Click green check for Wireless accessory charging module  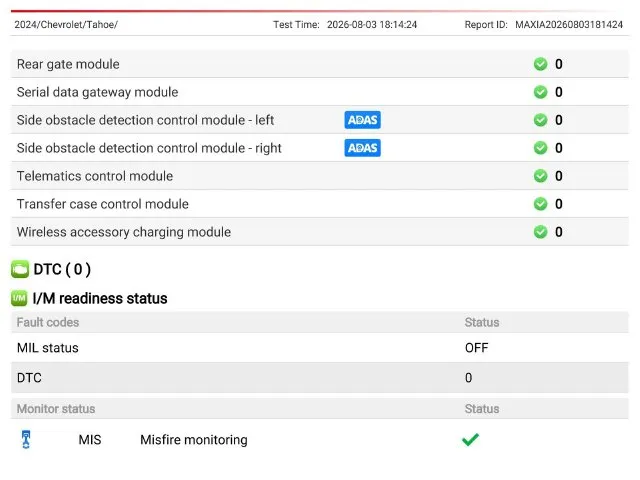coord(540,232)
